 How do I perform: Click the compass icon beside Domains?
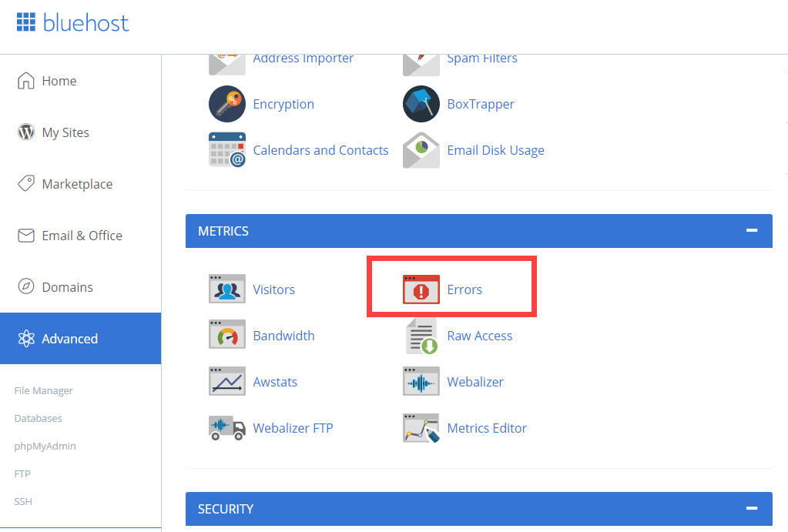point(26,286)
